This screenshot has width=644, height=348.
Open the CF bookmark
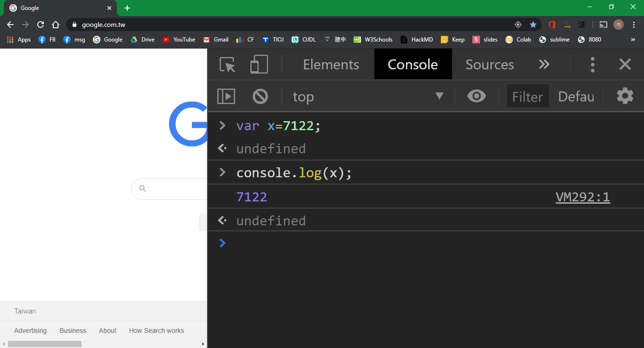(x=245, y=40)
